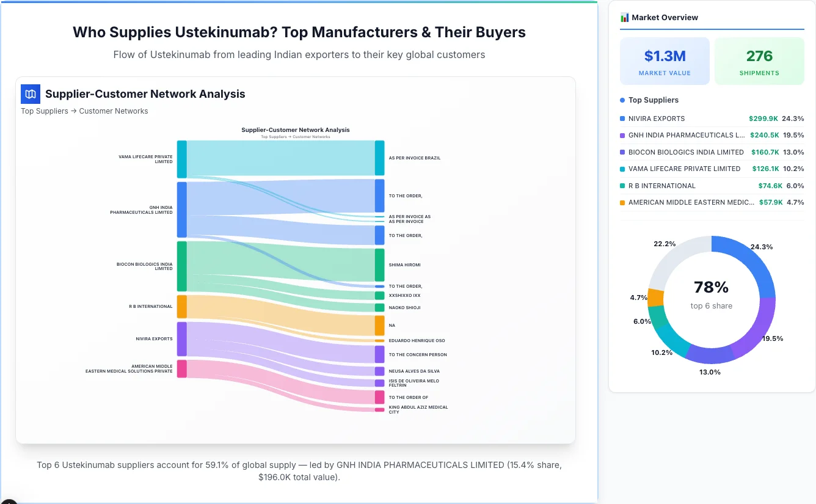Select the VAMA LIFECARE node in the Sankey diagram
The height and width of the screenshot is (504, 816).
click(x=181, y=159)
